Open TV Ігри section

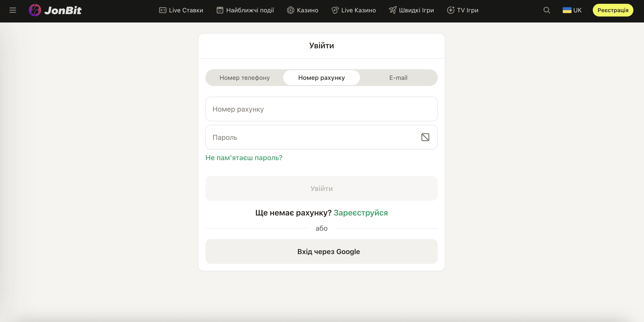point(462,10)
